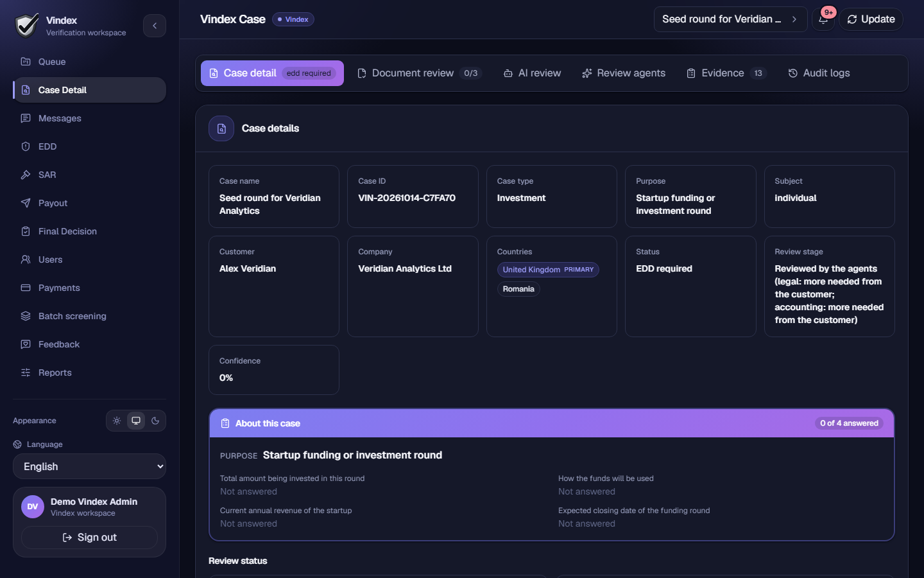View the Audit logs tab
Viewport: 924px width, 578px height.
click(819, 73)
